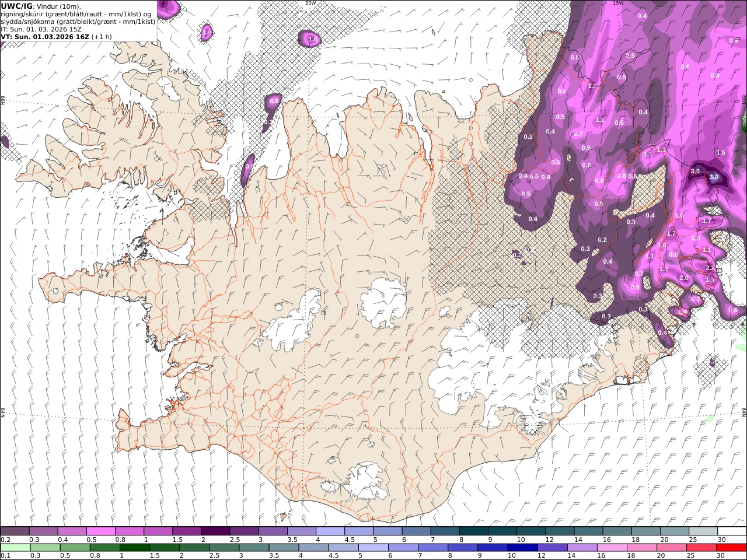Click the '0.1' label under the lower scale
This screenshot has height=560, width=747.
(5, 556)
